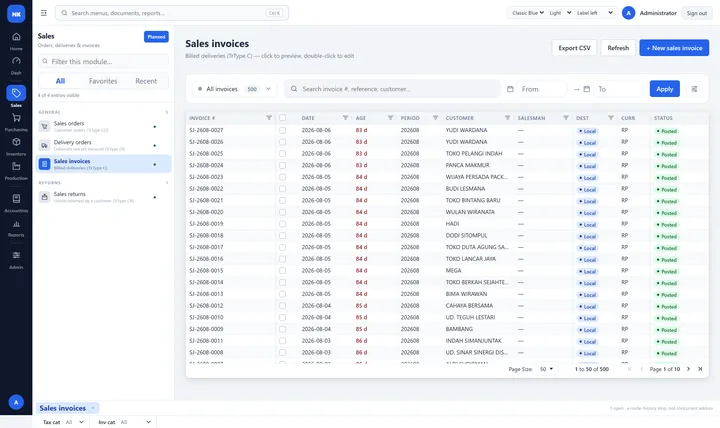Filter the Salesman column
This screenshot has width=720, height=428.
click(x=566, y=118)
